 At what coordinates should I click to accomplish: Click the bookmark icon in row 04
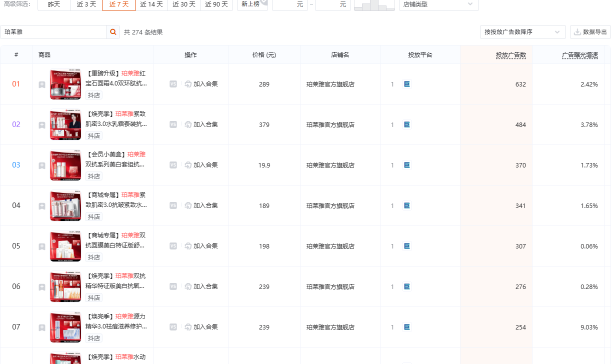coord(42,206)
